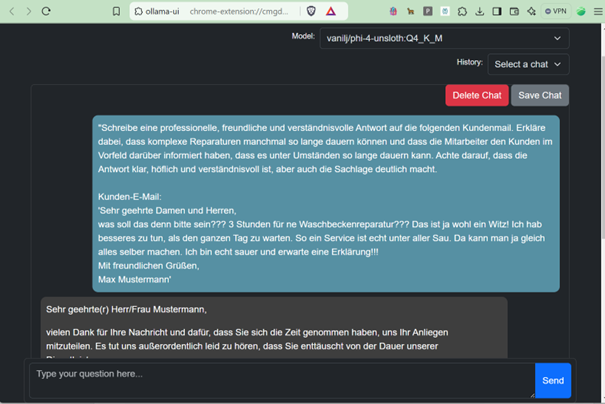Open the Brave Rewards triangle icon

(331, 11)
